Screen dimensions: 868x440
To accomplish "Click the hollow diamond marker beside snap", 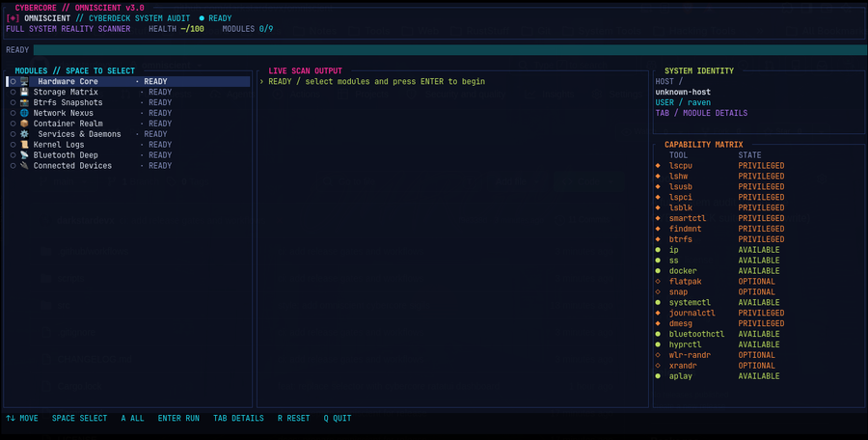I will point(658,292).
